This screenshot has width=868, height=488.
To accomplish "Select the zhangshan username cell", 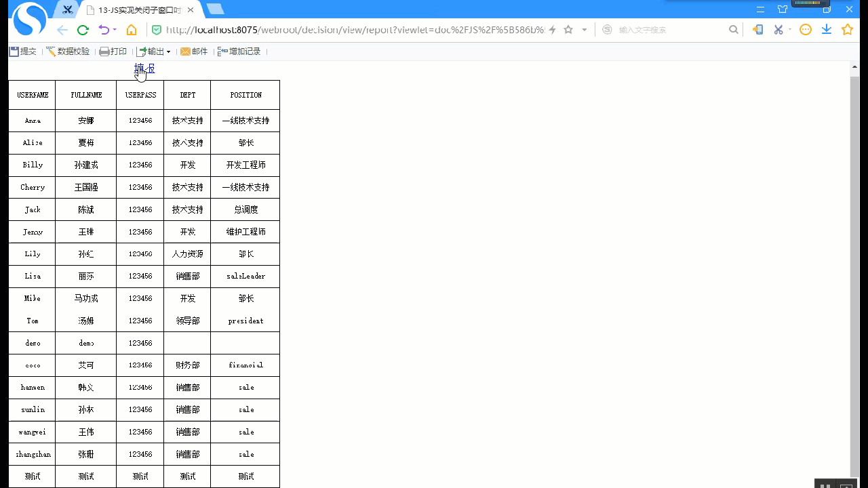I will (33, 454).
